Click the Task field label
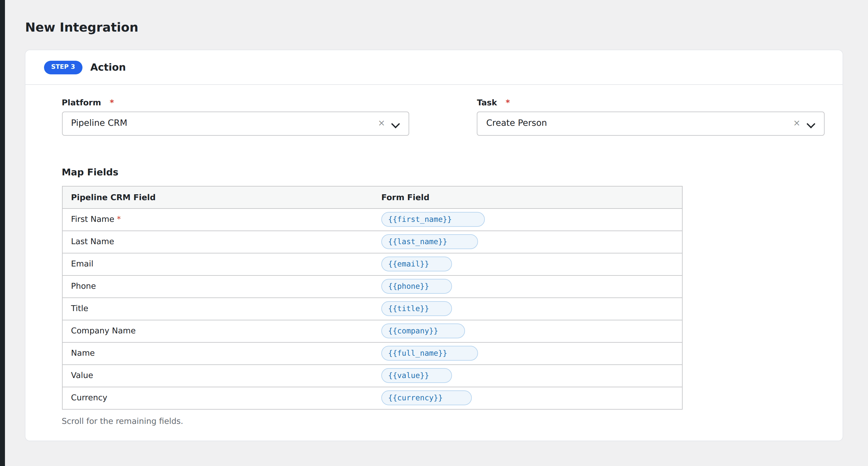868x466 pixels. 487,102
